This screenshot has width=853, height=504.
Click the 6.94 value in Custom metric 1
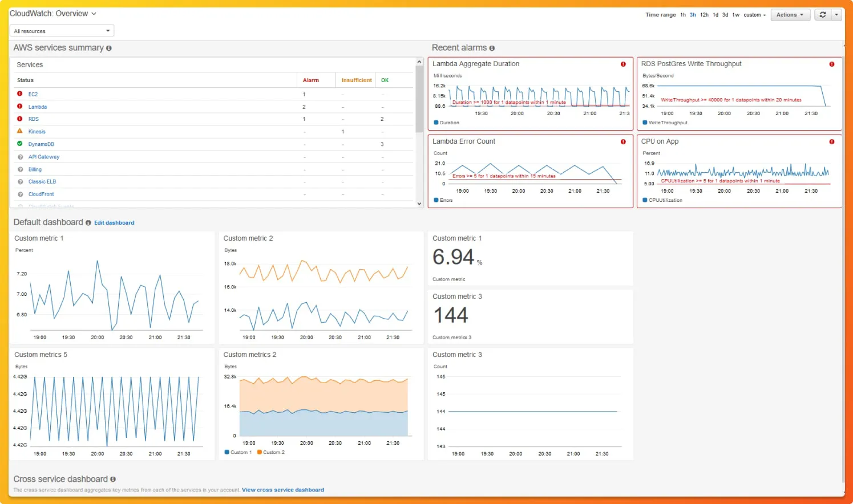[x=453, y=257]
